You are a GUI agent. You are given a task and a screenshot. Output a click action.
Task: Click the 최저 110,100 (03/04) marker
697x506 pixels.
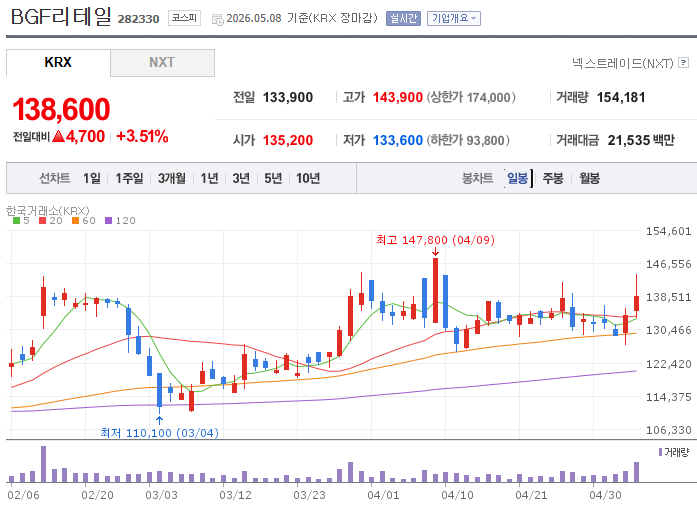(x=160, y=433)
